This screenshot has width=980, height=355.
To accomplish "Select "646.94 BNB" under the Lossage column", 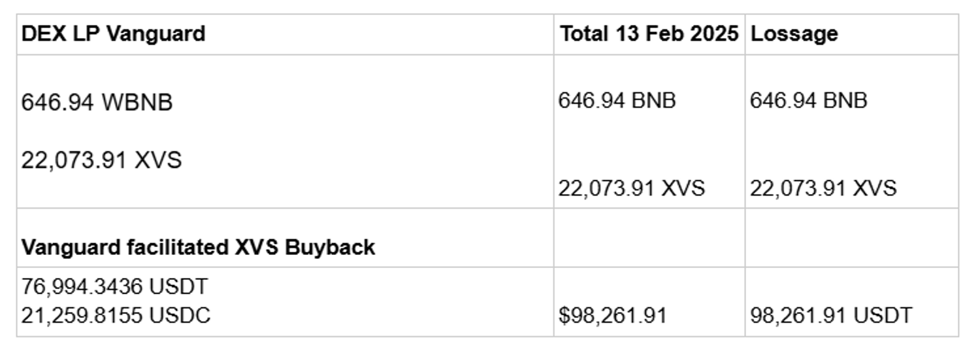I will [808, 101].
